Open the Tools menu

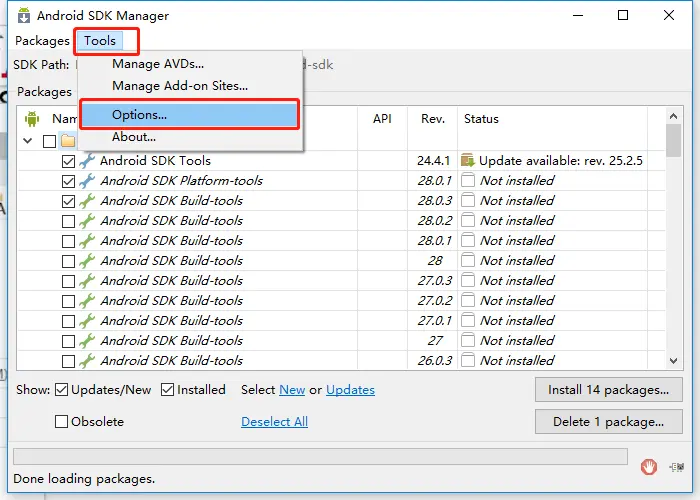tap(100, 41)
